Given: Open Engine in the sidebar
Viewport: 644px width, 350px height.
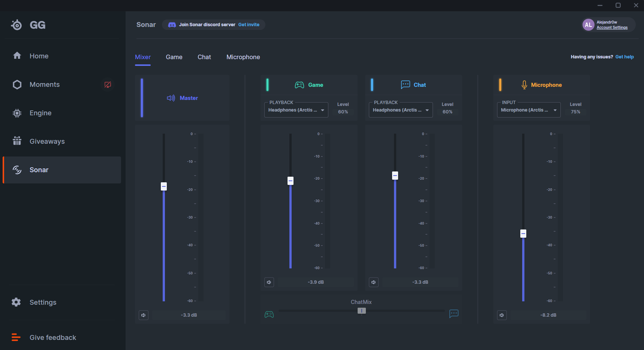Looking at the screenshot, I should [62, 113].
